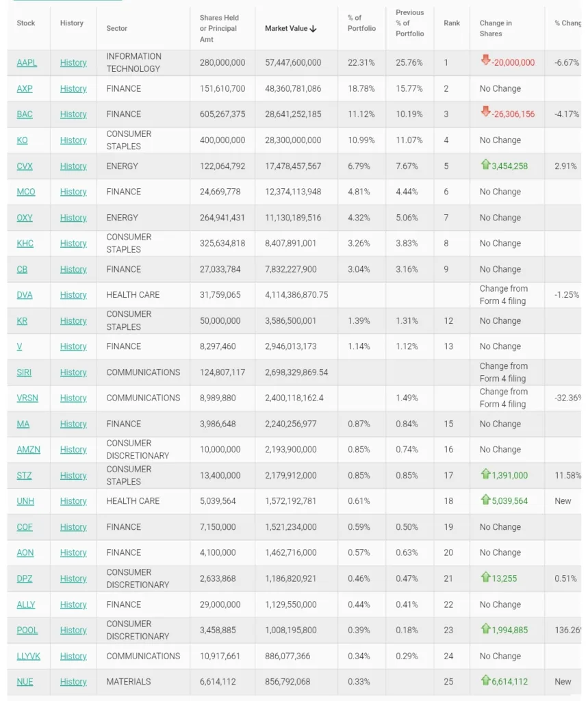This screenshot has width=588, height=701.
Task: Click the red down arrow in BAC row
Action: [485, 113]
